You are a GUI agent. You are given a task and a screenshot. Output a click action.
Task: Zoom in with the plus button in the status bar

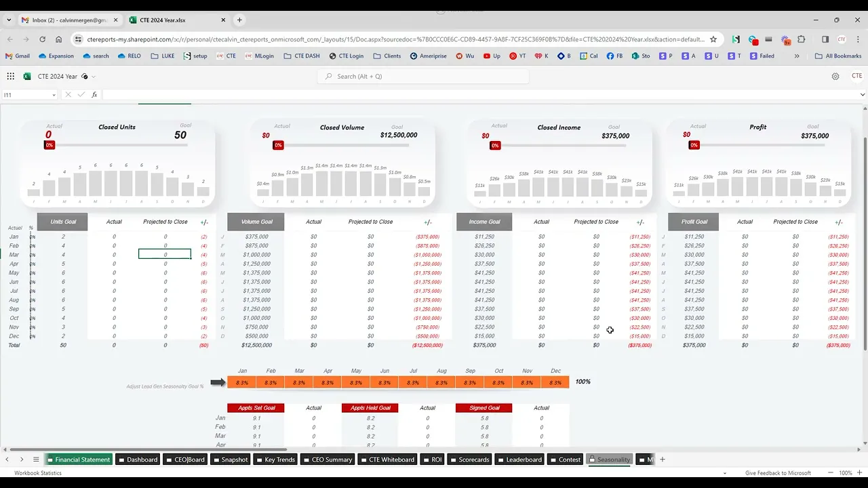click(x=861, y=473)
